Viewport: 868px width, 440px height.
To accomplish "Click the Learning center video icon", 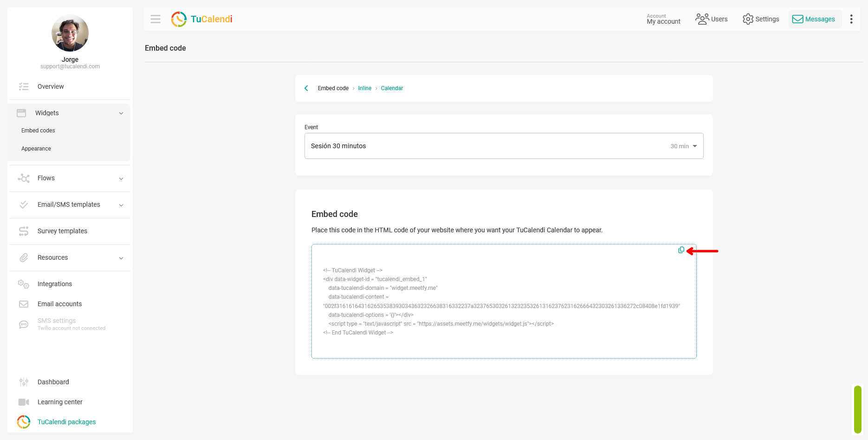I will click(24, 402).
